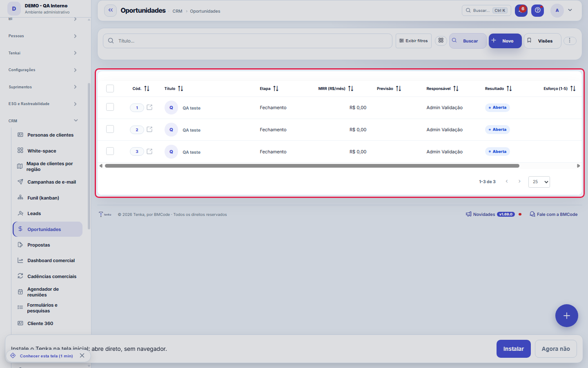The image size is (588, 368).
Task: Click the Título search field
Action: [247, 41]
